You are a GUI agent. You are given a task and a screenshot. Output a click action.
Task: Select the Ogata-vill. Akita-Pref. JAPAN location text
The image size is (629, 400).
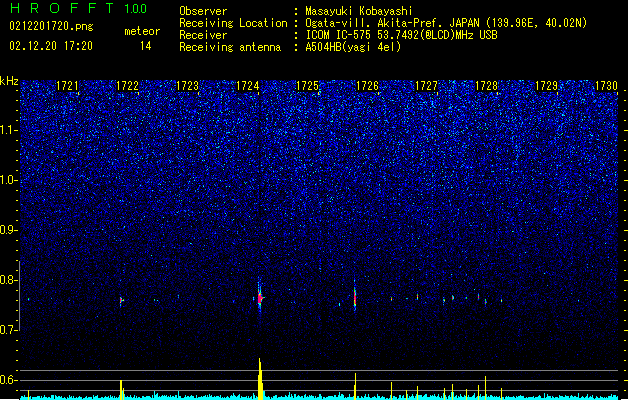[x=446, y=23]
